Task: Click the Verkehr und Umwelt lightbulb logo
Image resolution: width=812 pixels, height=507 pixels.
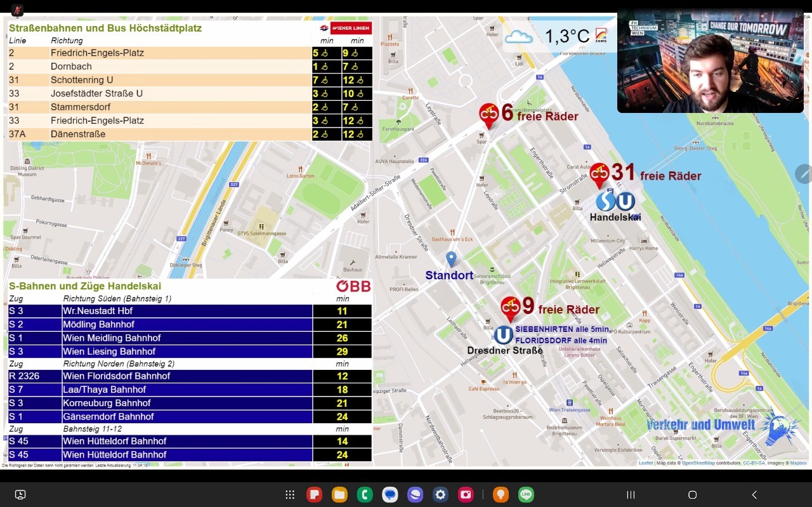Action: pyautogui.click(x=780, y=427)
